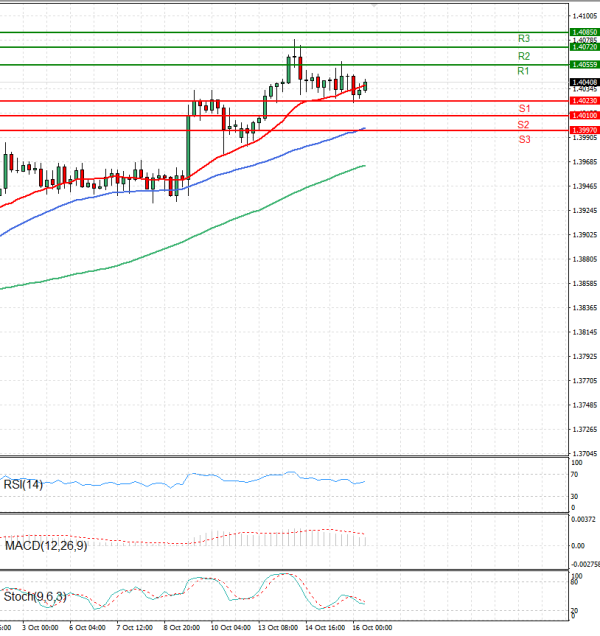600x636 pixels.
Task: Select the 1.40230 red price tag
Action: coord(583,101)
